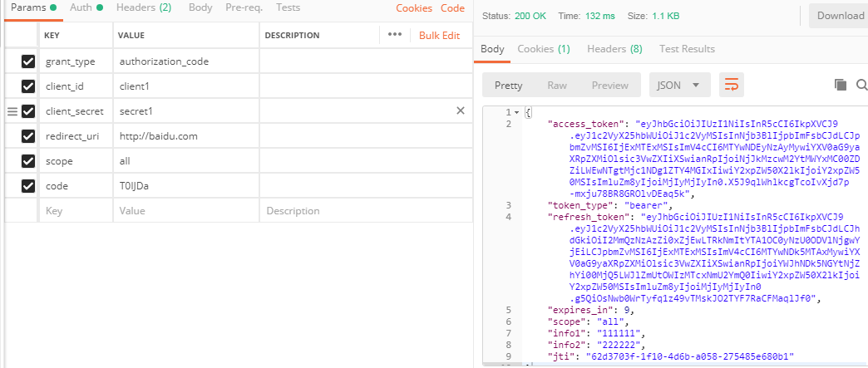Click the secret1 value cell
868x368 pixels.
186,111
